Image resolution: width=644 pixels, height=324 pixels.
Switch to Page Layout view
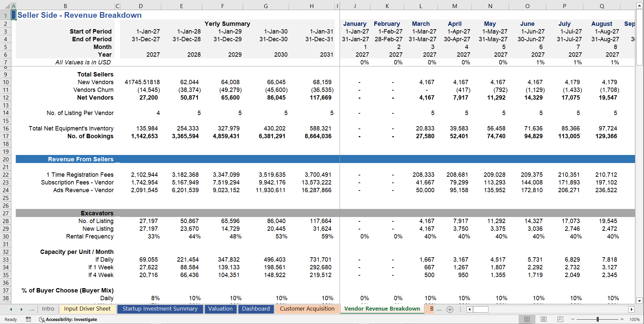coord(543,319)
